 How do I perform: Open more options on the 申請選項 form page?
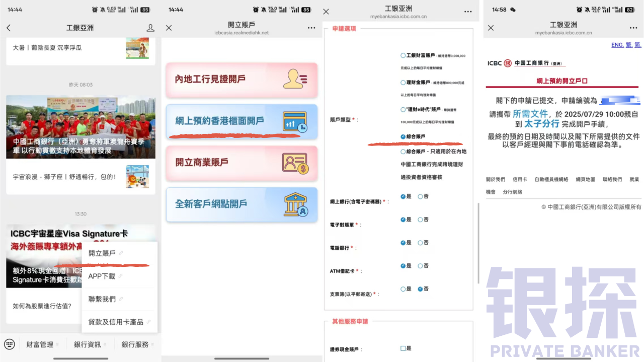[x=468, y=12]
